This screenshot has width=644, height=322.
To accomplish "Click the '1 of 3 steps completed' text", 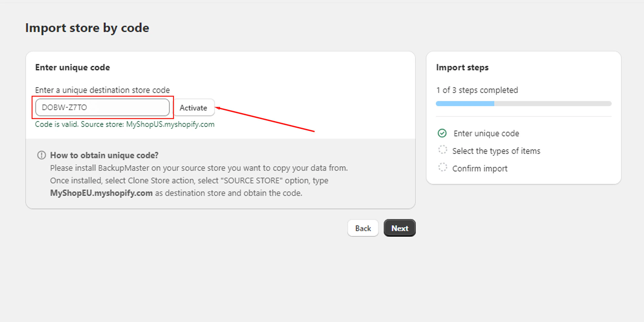I will [477, 90].
